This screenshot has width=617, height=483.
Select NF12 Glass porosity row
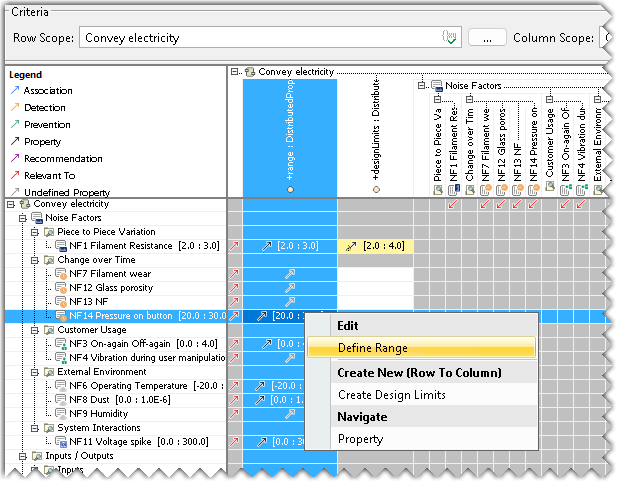point(111,288)
